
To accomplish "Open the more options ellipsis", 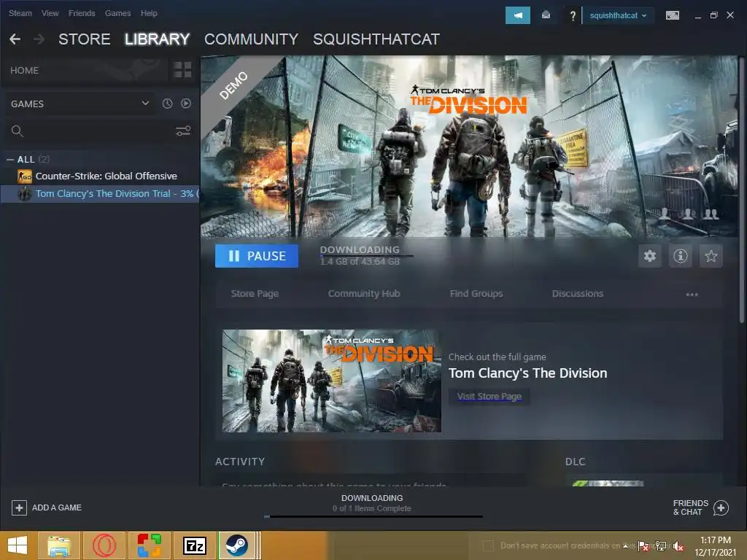I will pyautogui.click(x=692, y=295).
